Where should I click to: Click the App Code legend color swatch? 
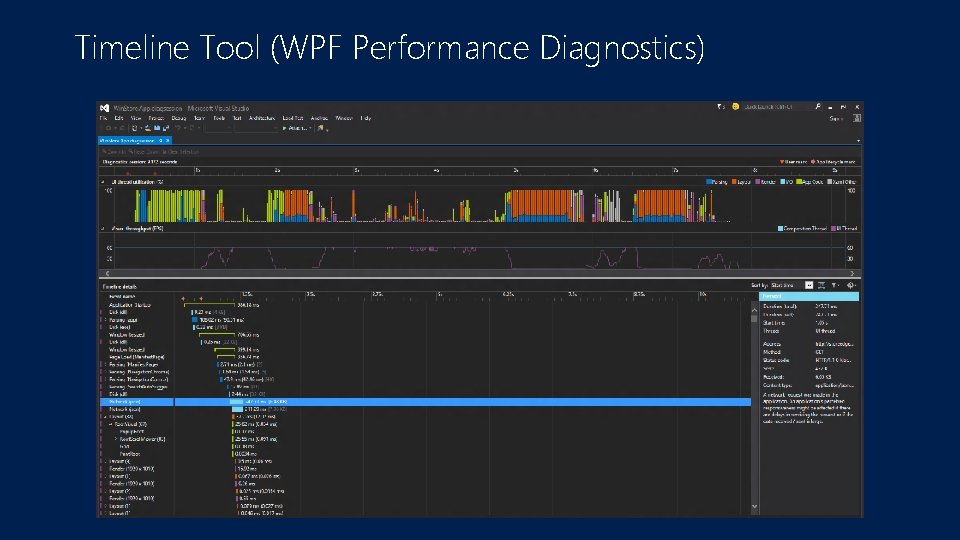pos(798,182)
